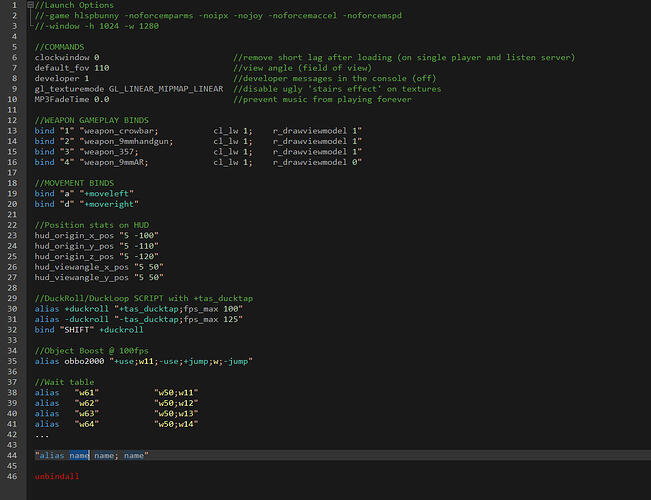Click 'r_drawviewmodel 0' on line 16
651x500 pixels.
[x=317, y=162]
